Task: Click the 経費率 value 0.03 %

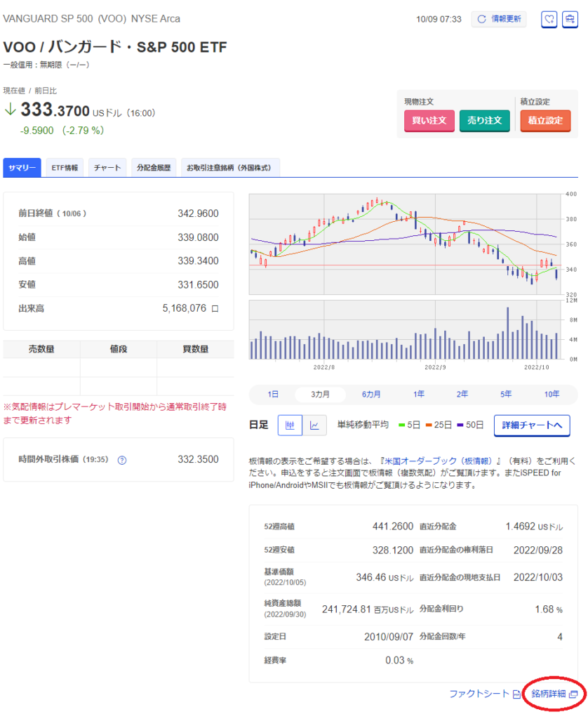Action: pos(399,660)
